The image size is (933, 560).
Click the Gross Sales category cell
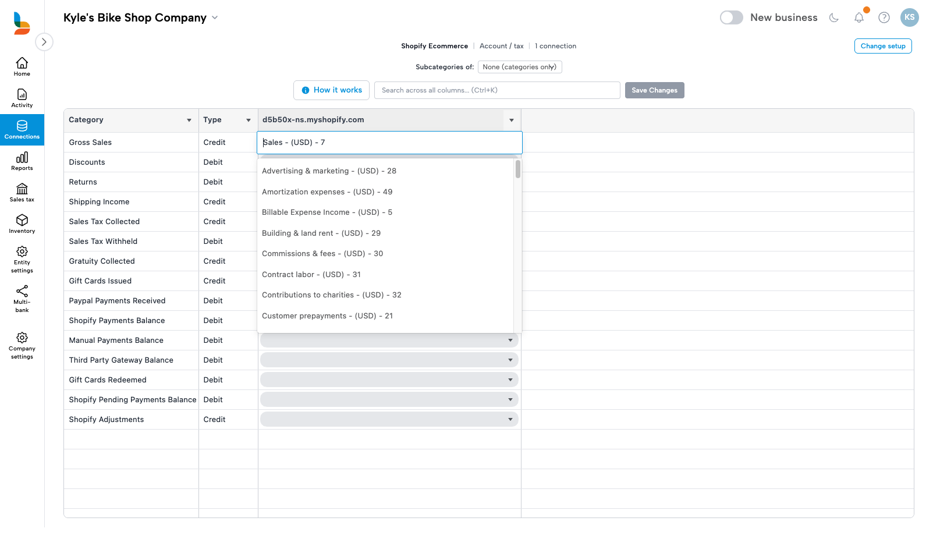(131, 143)
